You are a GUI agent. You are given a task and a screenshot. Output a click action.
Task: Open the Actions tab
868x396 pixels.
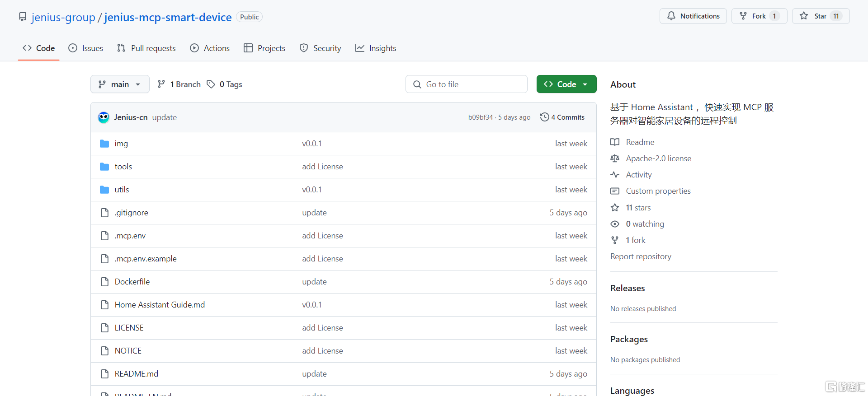(210, 48)
